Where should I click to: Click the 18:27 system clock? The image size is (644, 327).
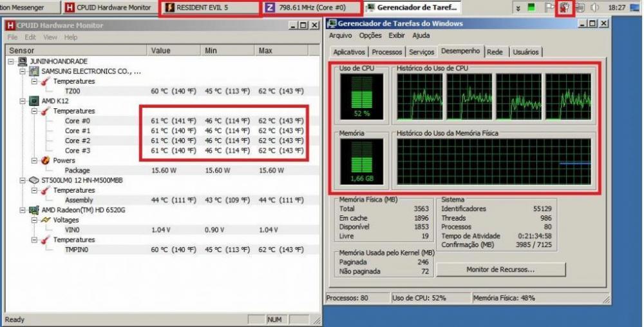[616, 8]
